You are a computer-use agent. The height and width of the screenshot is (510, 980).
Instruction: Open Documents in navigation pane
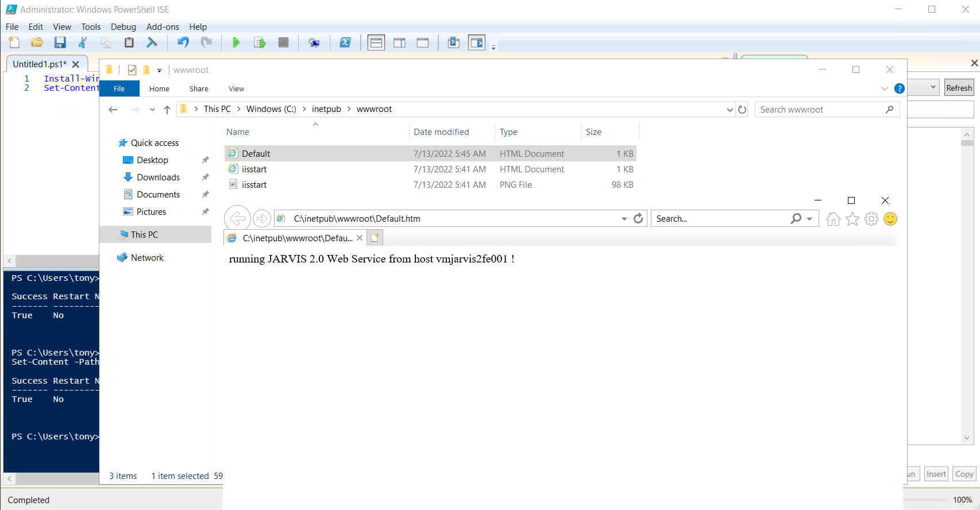click(x=158, y=195)
